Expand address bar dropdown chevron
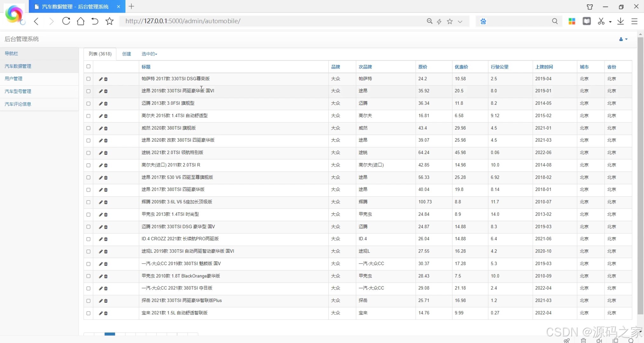Screen dimensions: 644x343 460,21
